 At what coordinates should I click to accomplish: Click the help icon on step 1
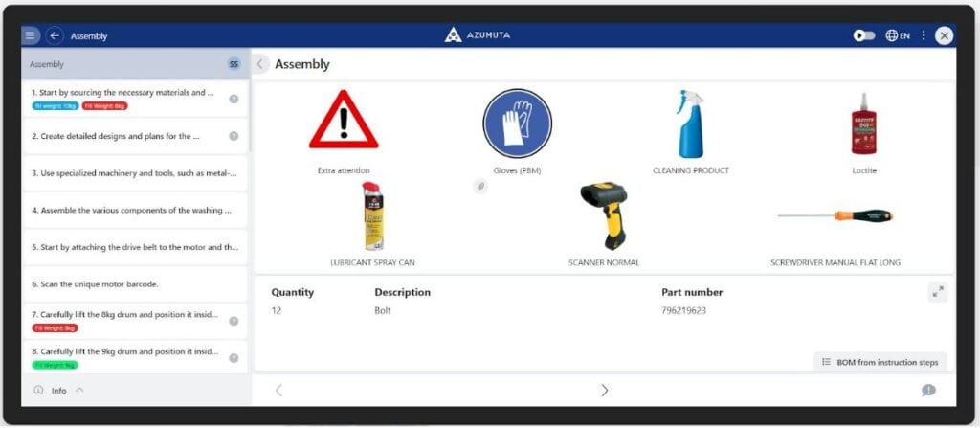click(x=234, y=99)
